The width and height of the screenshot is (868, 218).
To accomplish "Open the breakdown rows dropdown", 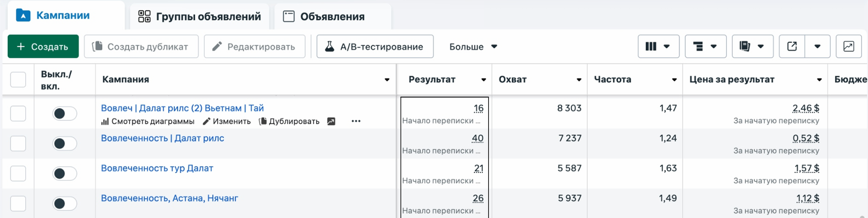I will click(706, 47).
